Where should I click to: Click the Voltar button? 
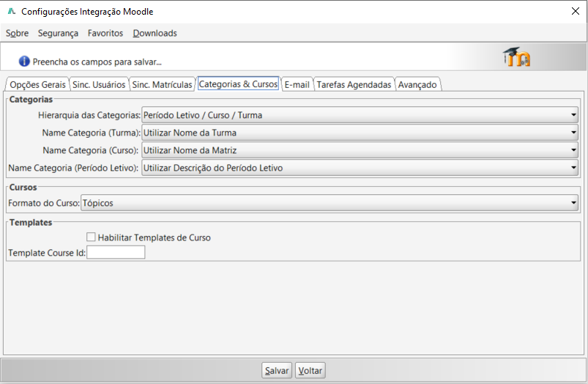(x=310, y=371)
